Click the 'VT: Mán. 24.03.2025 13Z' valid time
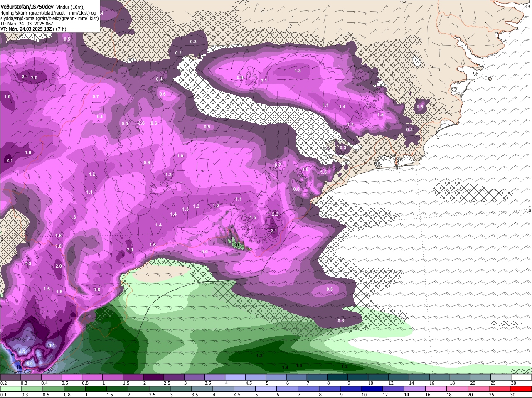 coord(26,29)
